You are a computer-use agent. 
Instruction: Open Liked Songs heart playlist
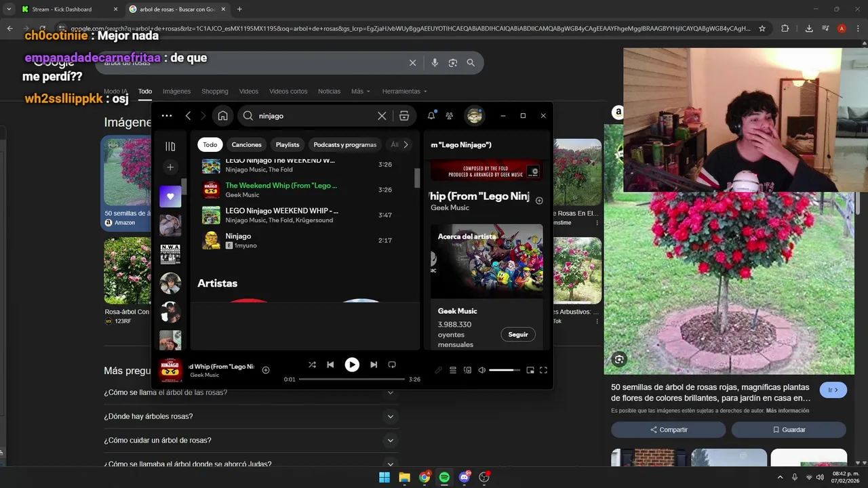coord(170,197)
